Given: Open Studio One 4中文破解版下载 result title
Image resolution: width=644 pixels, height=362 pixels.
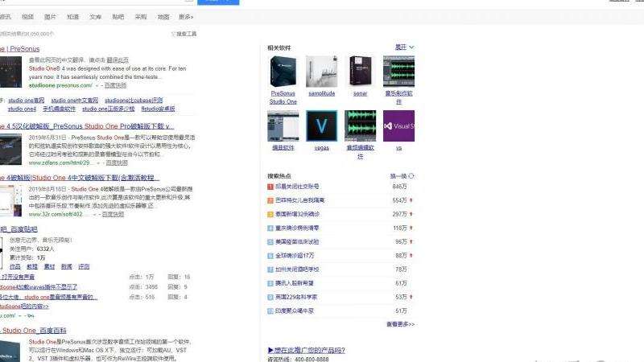Looking at the screenshot, I should 80,178.
